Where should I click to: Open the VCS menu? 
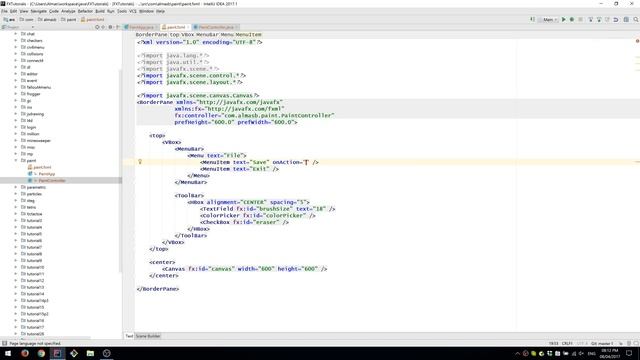pos(133,11)
